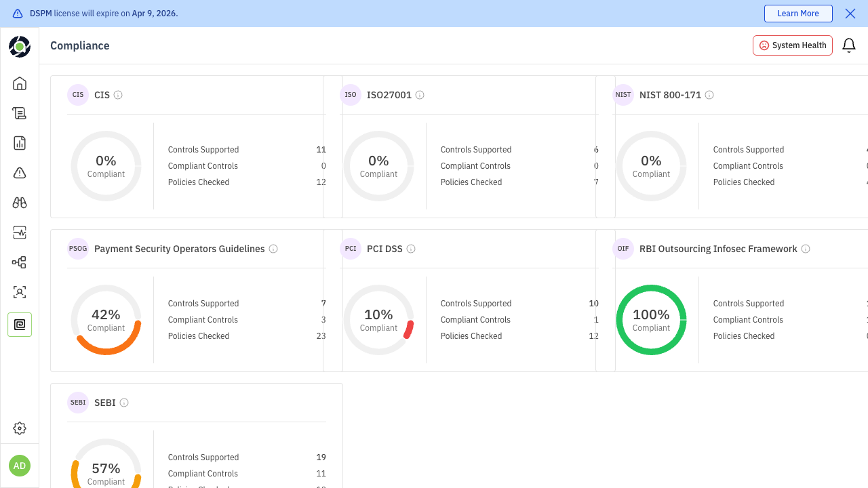Click the 100% Compliant green ring

click(651, 320)
